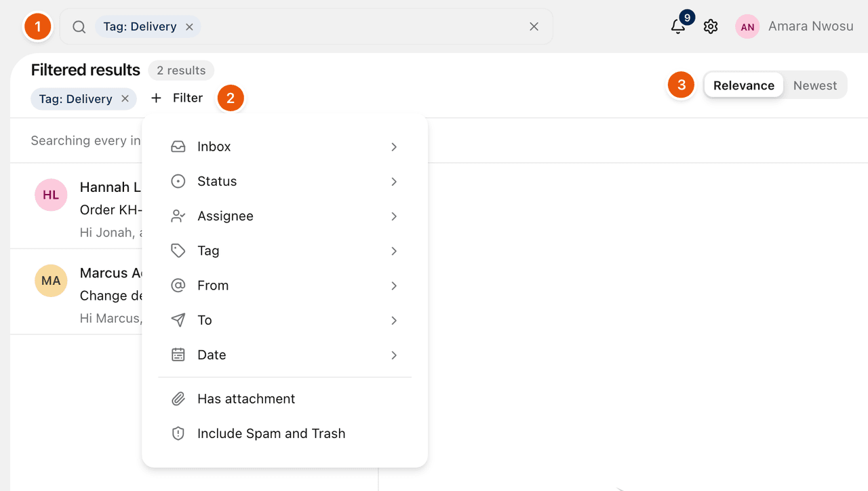Click the Filtered results heading
The image size is (868, 491).
85,70
